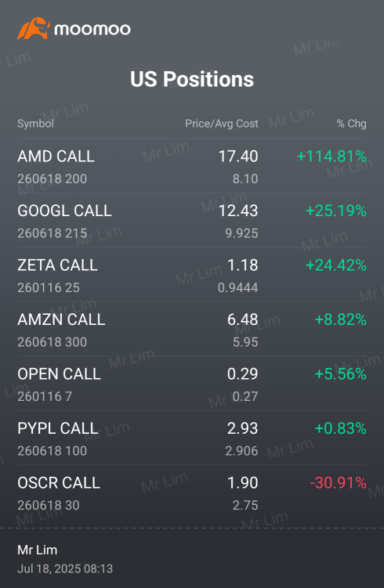Screen dimensions: 384x588
Task: Click the Price/Avg Cost column header
Action: [x=222, y=124]
